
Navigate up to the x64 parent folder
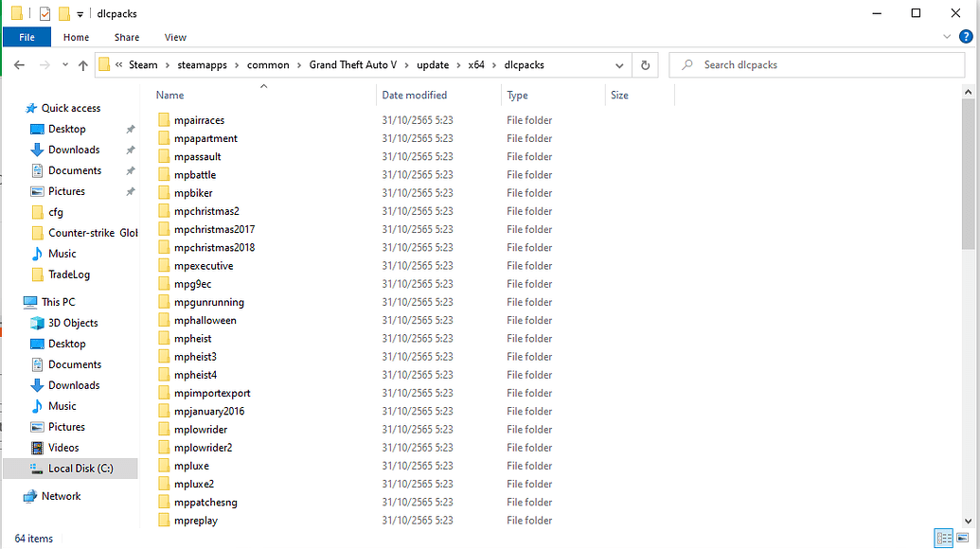tap(85, 64)
